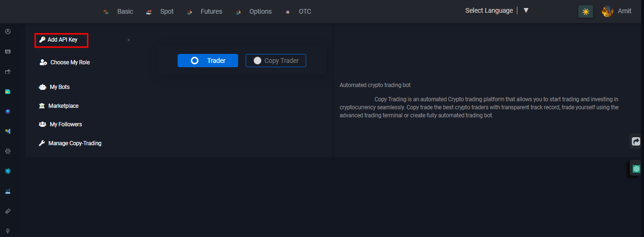Click the OTC tab's small icon

[x=288, y=12]
